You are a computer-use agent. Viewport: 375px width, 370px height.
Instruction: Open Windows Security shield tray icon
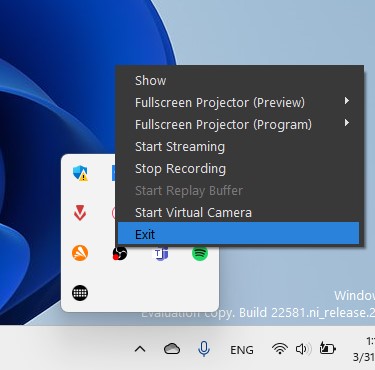pyautogui.click(x=80, y=173)
